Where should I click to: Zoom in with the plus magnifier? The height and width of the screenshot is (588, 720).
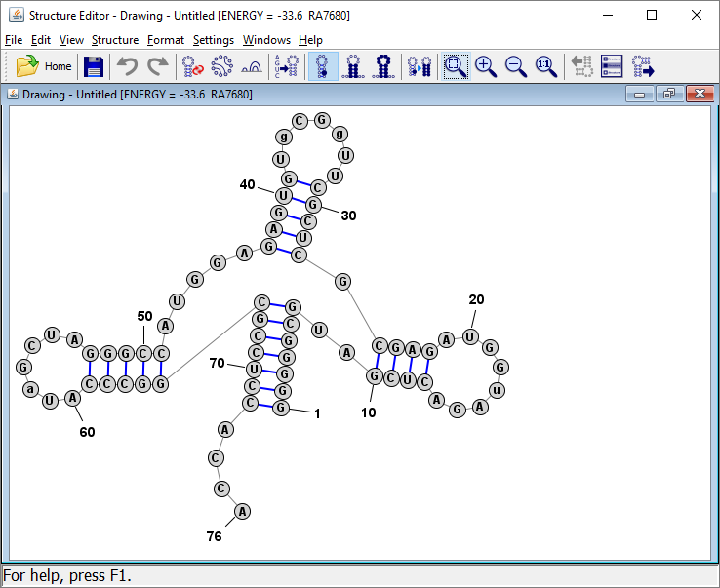(x=485, y=66)
